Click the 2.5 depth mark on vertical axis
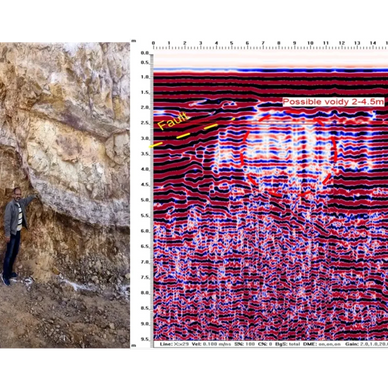The image size is (388, 388). [145, 123]
